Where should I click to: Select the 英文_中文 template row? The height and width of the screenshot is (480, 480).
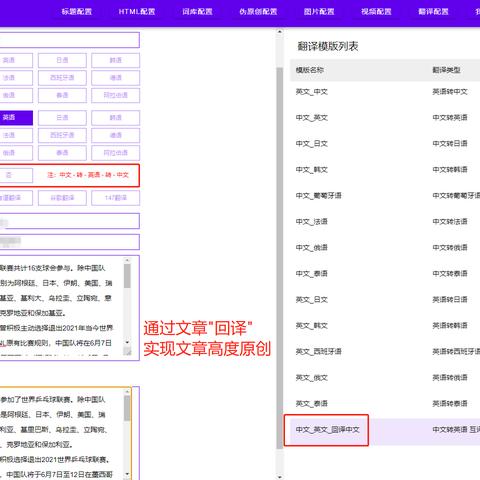pyautogui.click(x=385, y=92)
